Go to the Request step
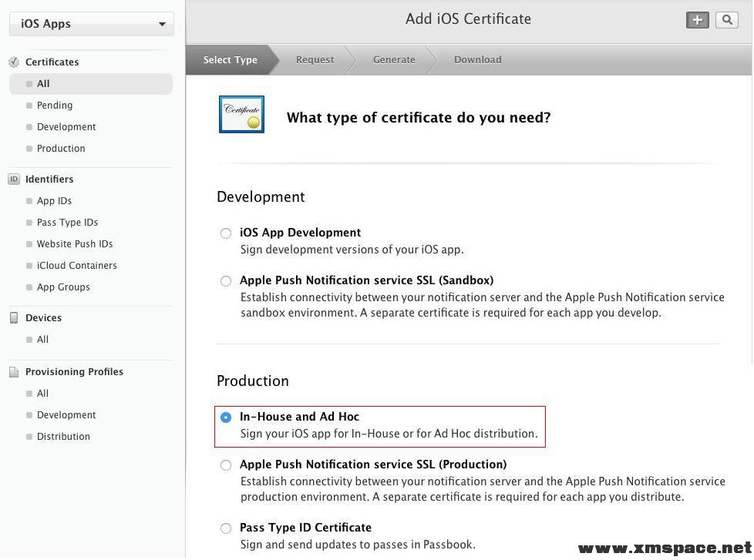Screen dimensions: 754x560 [315, 59]
